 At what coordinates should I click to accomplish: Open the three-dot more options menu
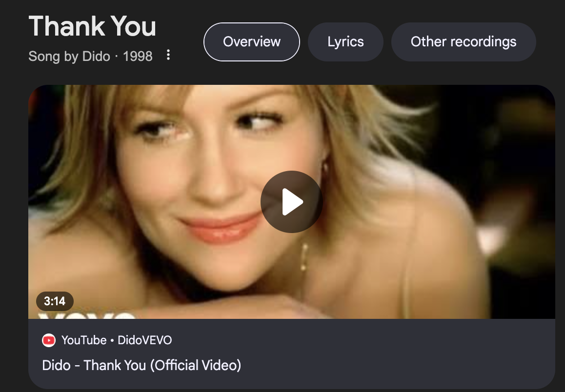pos(168,55)
